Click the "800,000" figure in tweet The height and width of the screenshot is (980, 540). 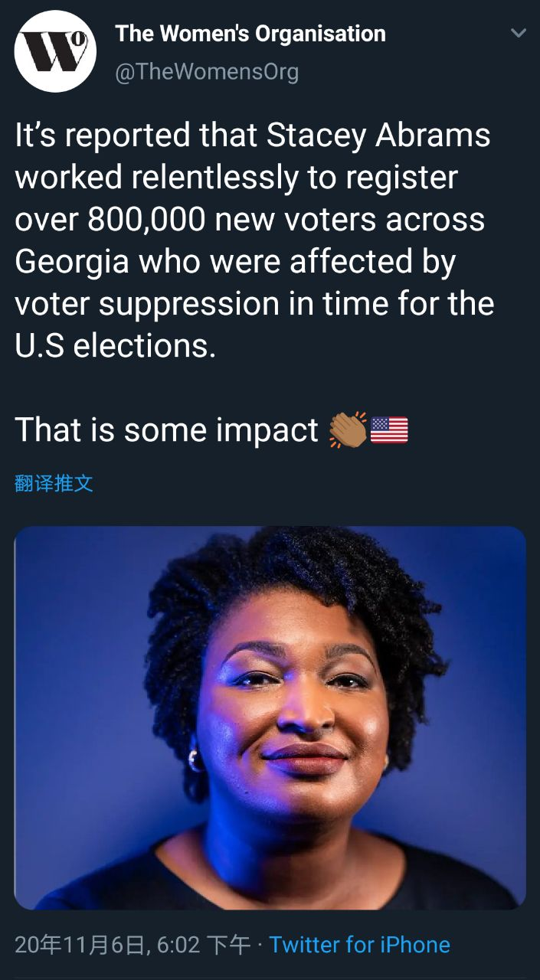(146, 220)
